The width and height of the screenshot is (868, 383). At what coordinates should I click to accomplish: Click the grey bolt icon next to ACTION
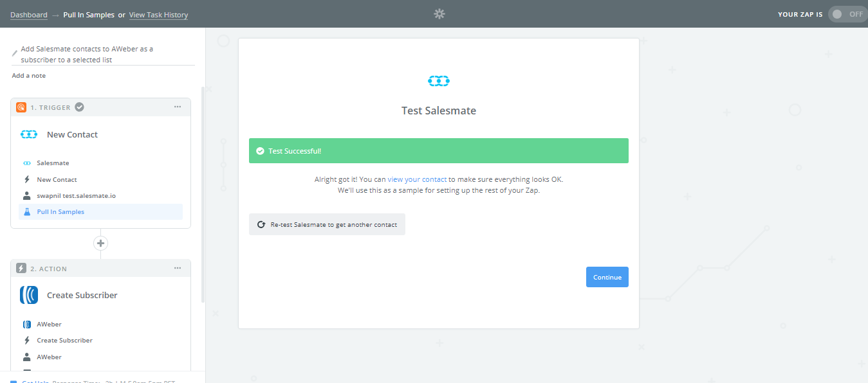click(x=21, y=269)
